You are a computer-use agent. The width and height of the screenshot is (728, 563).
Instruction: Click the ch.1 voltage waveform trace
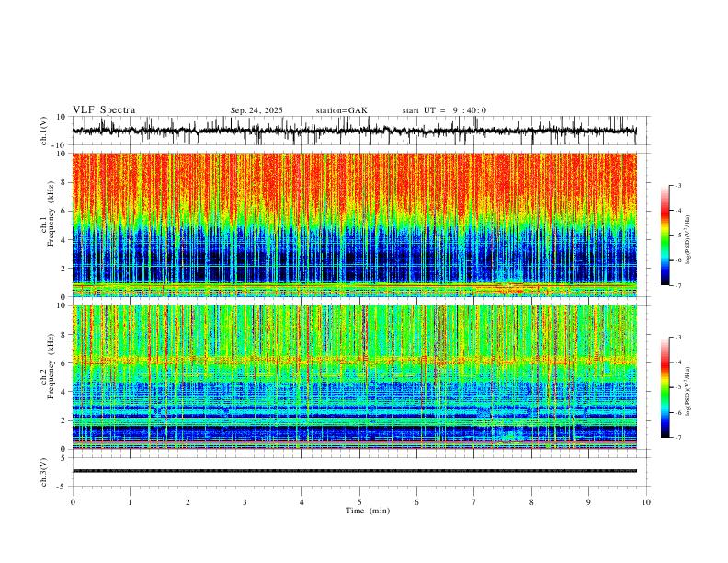click(x=354, y=131)
